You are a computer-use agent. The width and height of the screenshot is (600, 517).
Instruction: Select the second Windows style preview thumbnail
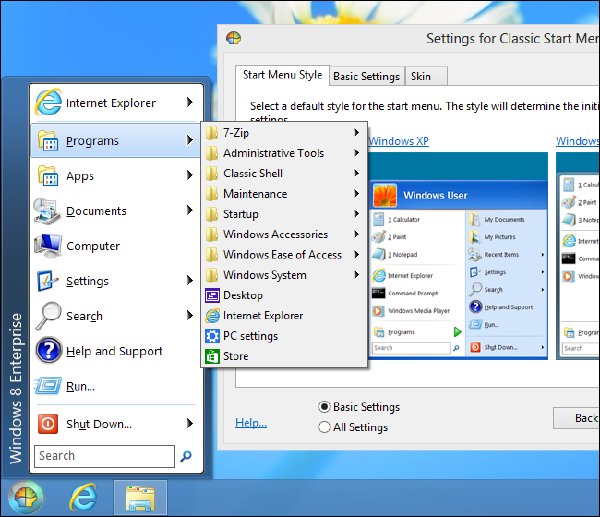pos(578,256)
